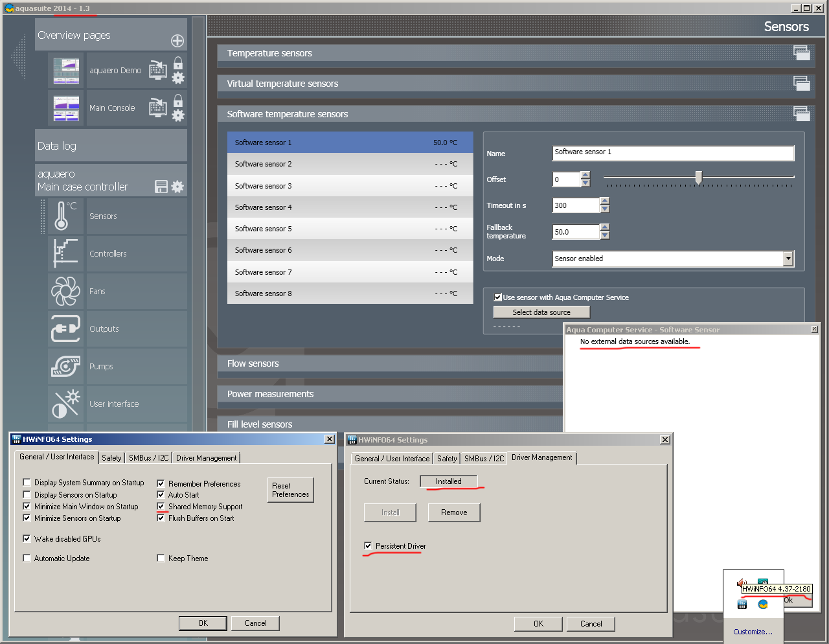Uncheck Use sensor with Aqua Computer Service
Screen dimensions: 829x644
point(498,297)
